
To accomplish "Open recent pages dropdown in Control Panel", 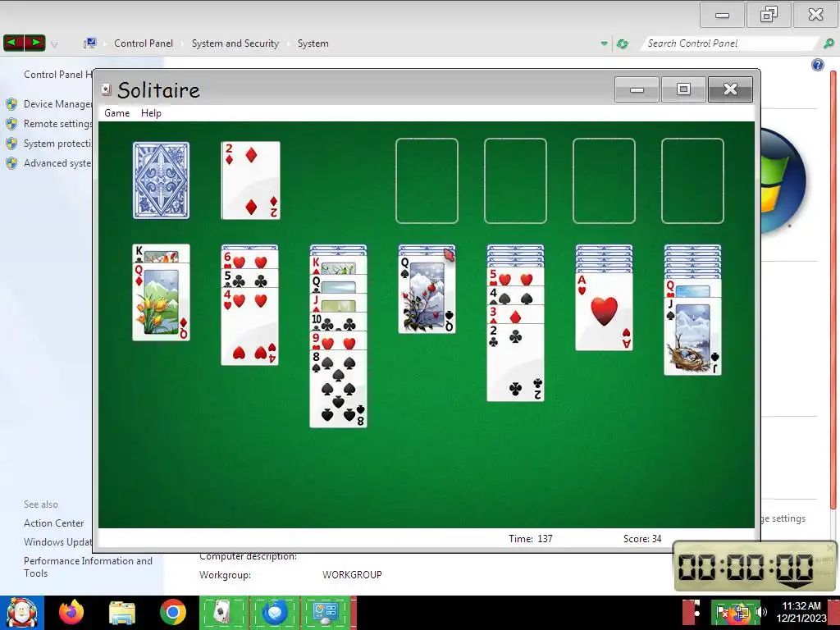I will point(54,44).
